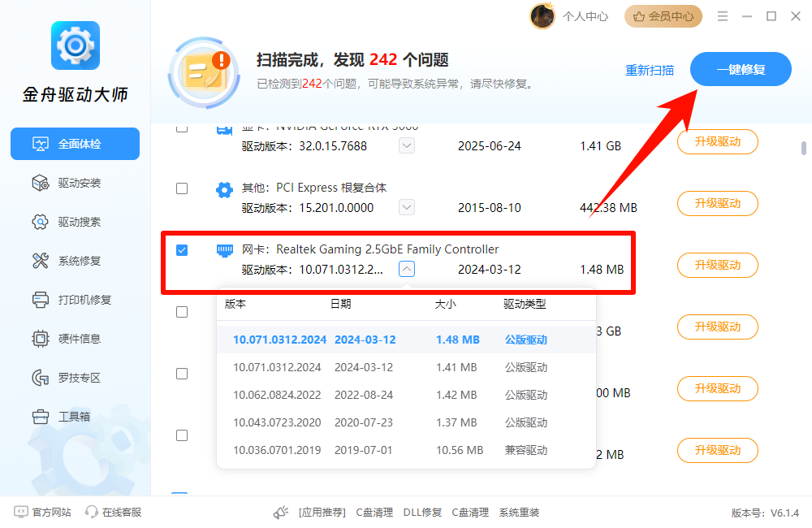Open the 官方网站 link

coord(51,512)
